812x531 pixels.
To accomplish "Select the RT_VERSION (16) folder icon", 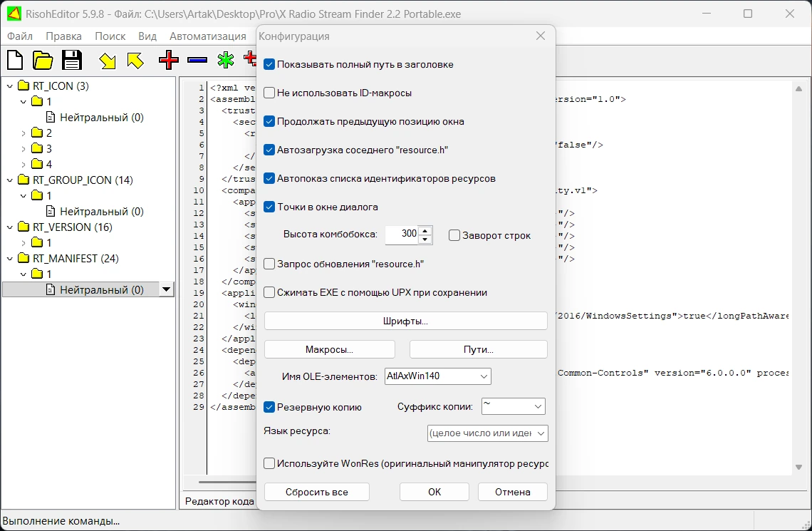I will 24,227.
